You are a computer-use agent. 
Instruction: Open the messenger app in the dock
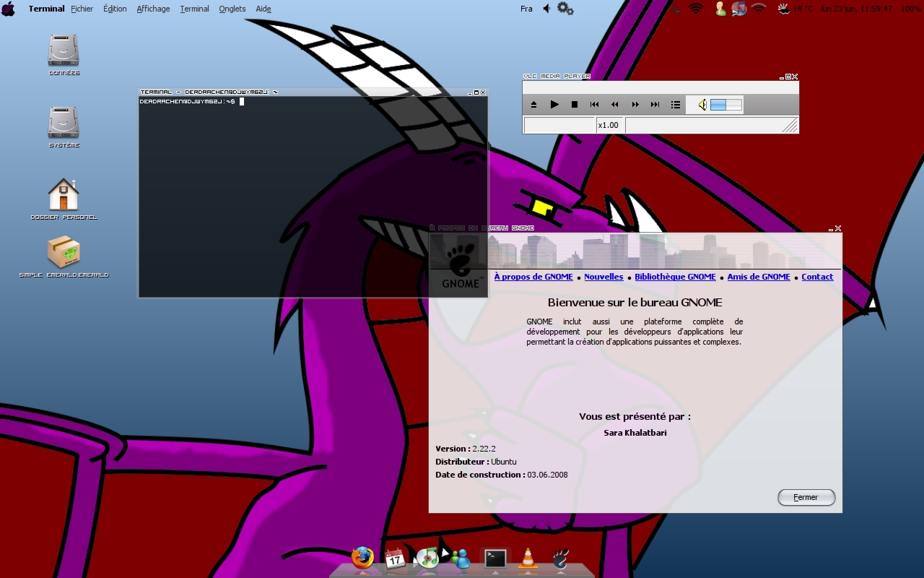(460, 558)
